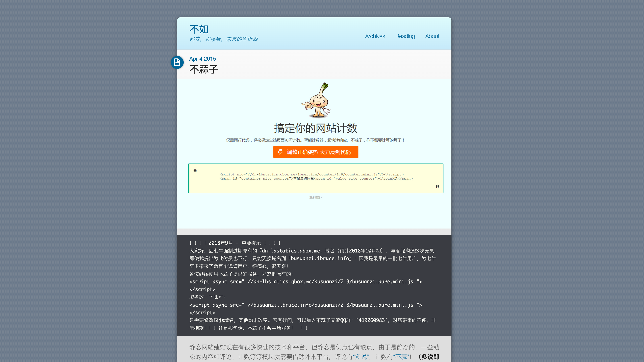Click the 多说 hyperlink in article

361,357
